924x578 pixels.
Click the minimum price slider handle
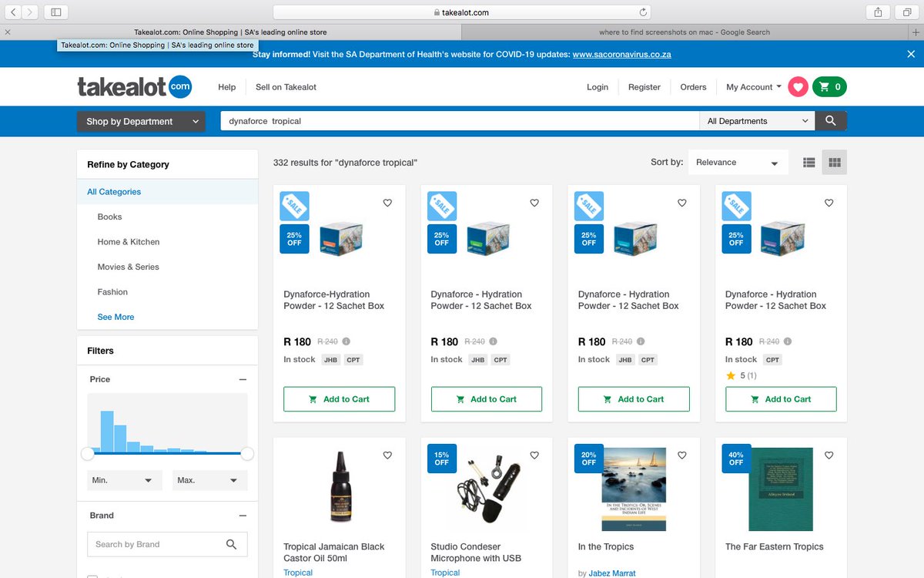pos(88,454)
